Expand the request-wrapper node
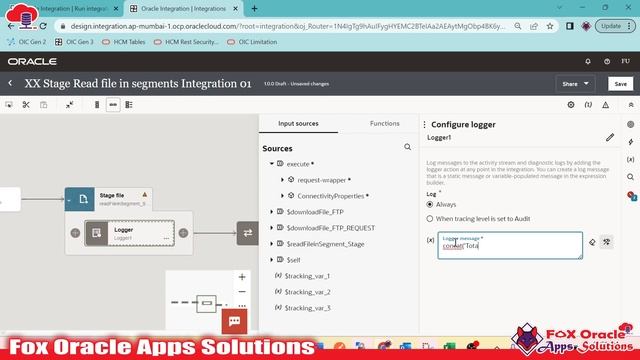640x360 pixels. click(282, 180)
